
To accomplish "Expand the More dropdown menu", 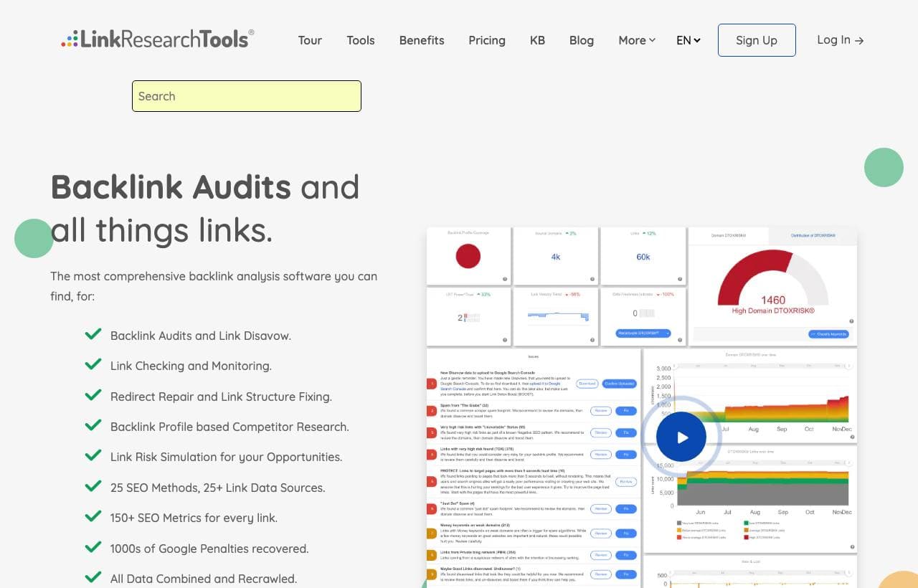I will click(x=637, y=40).
